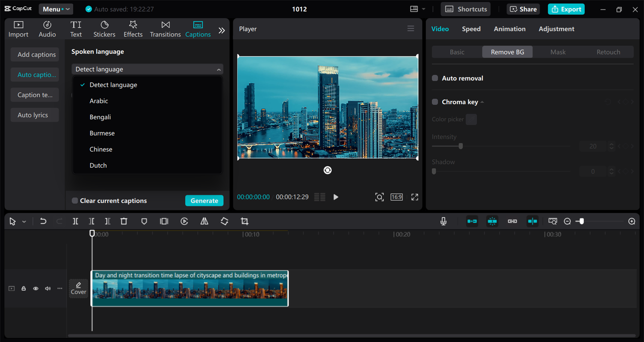The width and height of the screenshot is (644, 342).
Task: Delete the selected clip
Action: pyautogui.click(x=124, y=221)
